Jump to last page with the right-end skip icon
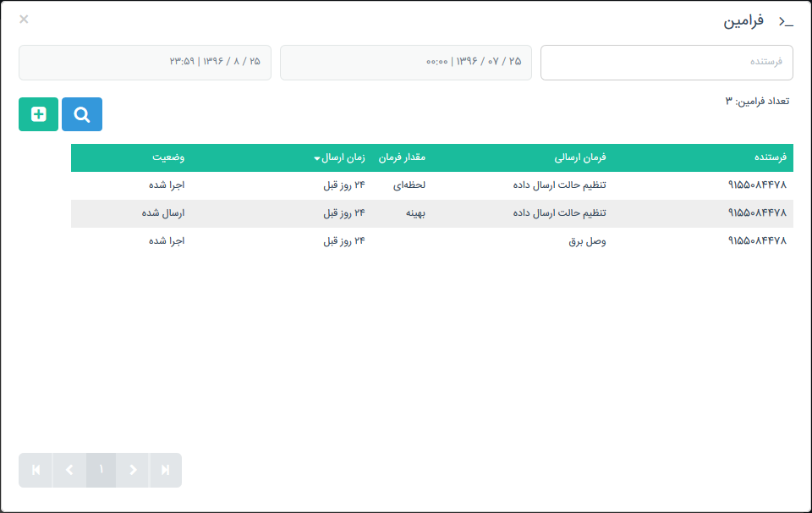This screenshot has width=812, height=513. (x=165, y=470)
